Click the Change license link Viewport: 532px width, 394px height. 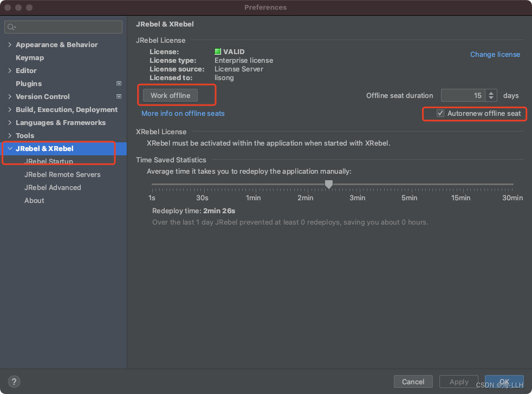495,54
